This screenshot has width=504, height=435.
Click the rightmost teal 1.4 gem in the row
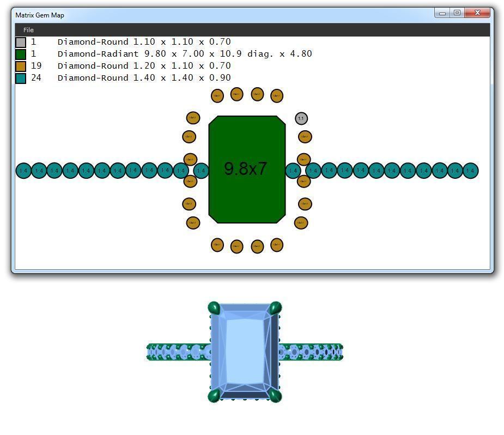pos(471,171)
